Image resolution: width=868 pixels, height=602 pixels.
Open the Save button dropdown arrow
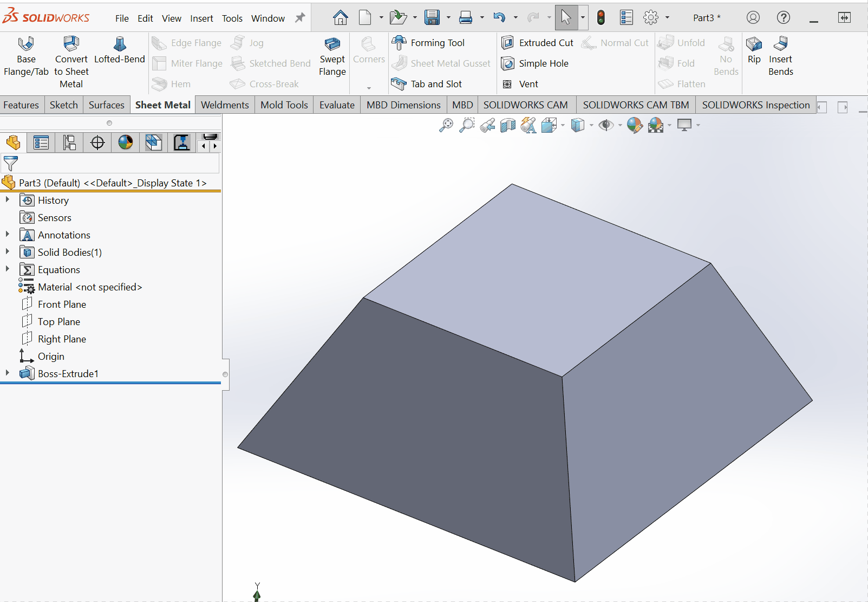(x=448, y=18)
